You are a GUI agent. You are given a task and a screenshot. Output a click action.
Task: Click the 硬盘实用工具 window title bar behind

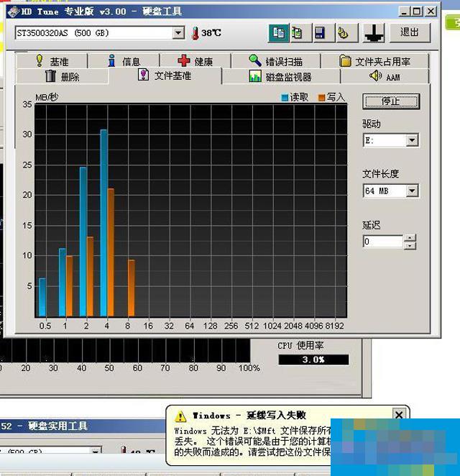[82, 426]
